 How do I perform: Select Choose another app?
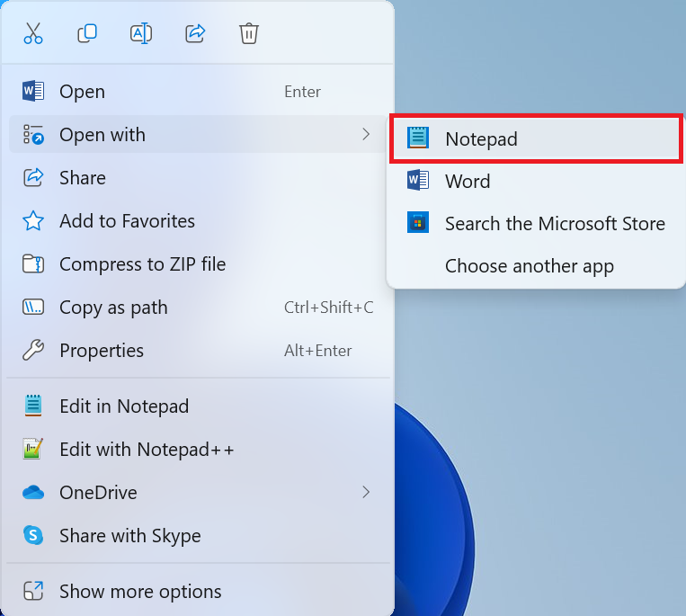(x=536, y=266)
